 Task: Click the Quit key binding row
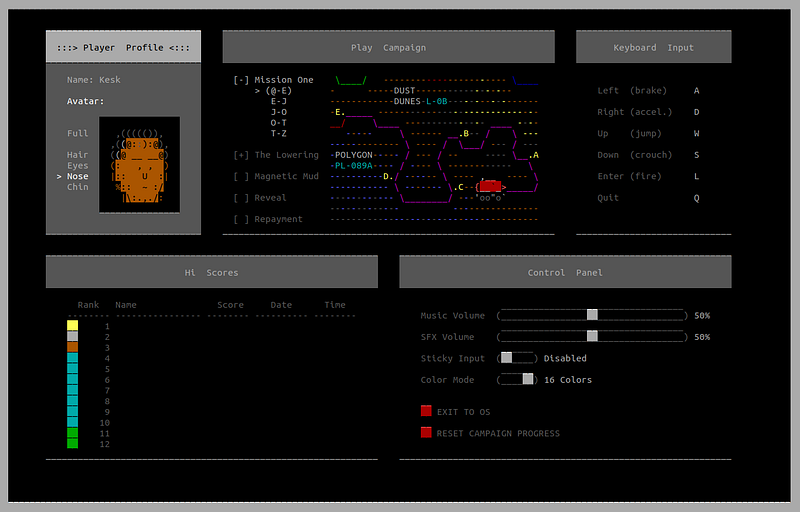pyautogui.click(x=648, y=198)
